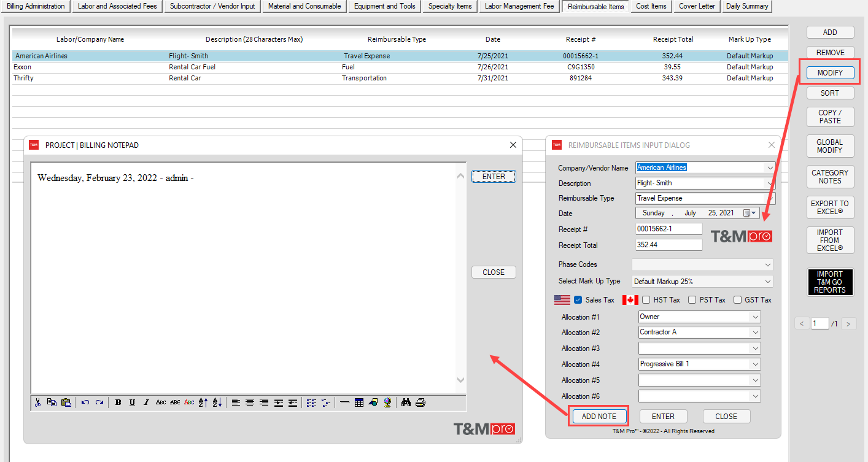Image resolution: width=868 pixels, height=462 pixels.
Task: Open CATEGORY NOTES from the right panel
Action: click(830, 177)
